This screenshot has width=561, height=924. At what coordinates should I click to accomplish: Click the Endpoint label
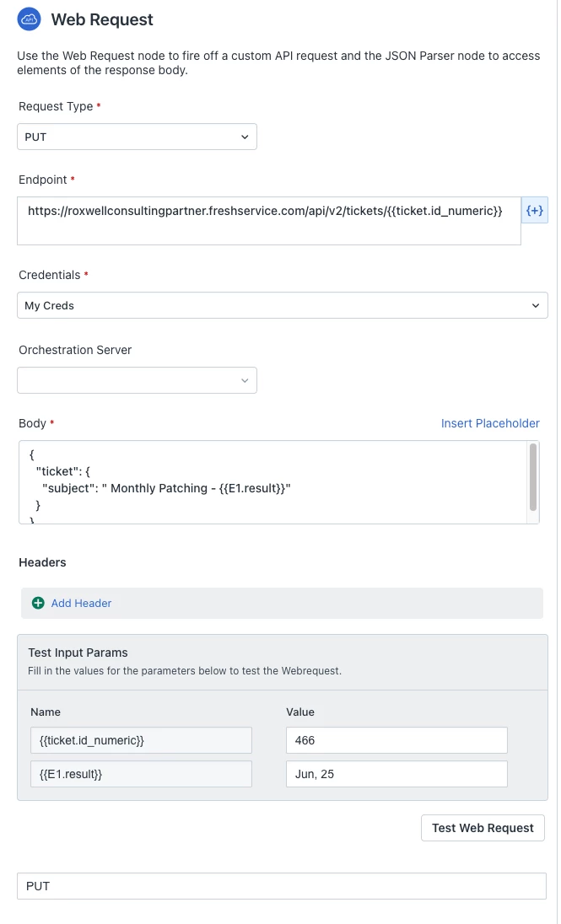point(43,180)
